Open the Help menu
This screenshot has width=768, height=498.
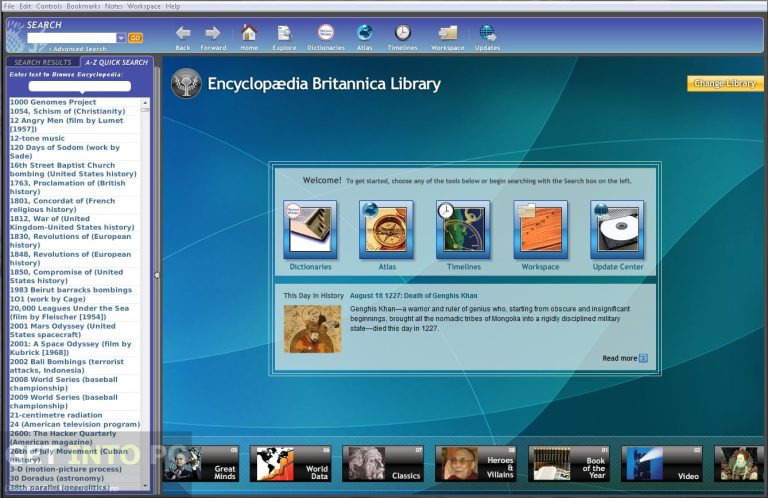tap(173, 6)
